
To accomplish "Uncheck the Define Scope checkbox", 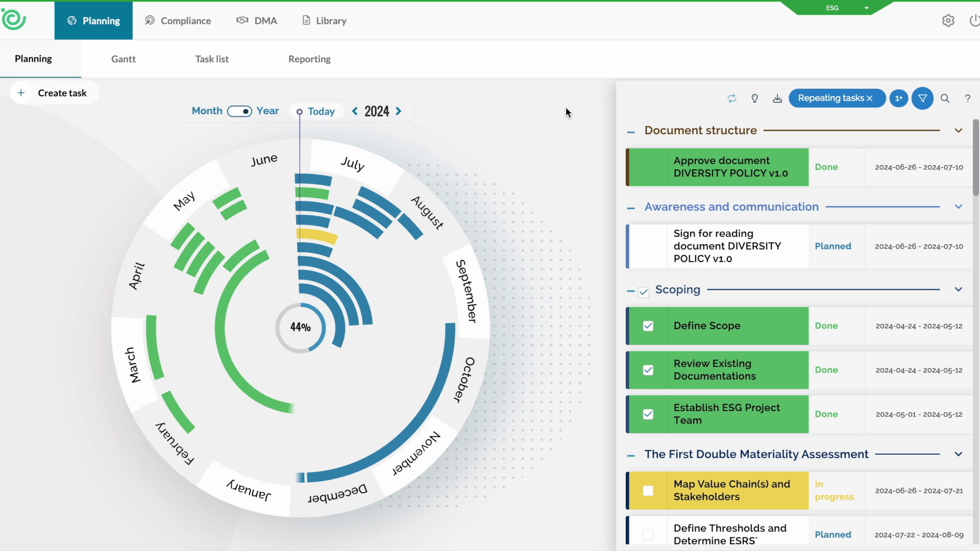I will pyautogui.click(x=648, y=326).
